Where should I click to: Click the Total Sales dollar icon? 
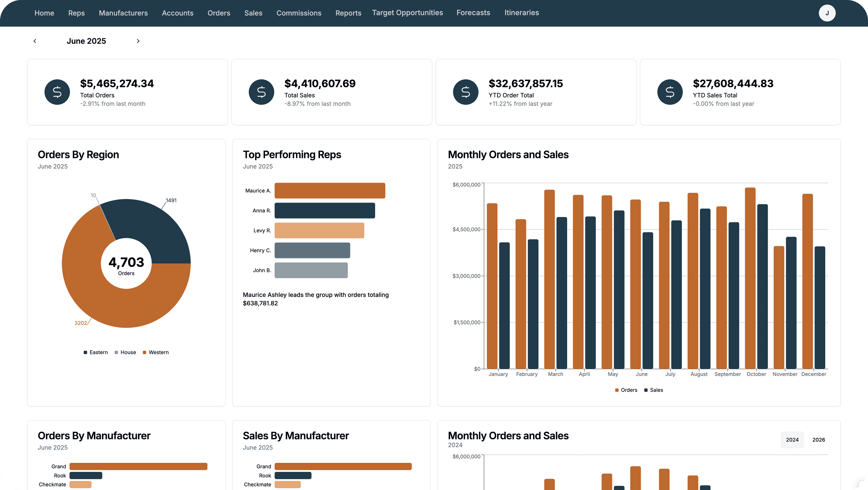262,92
